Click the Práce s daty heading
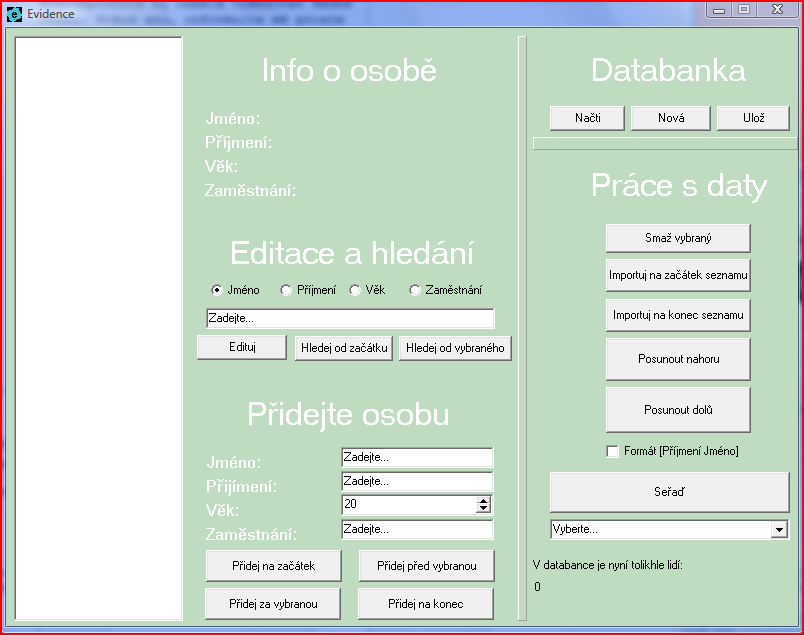Image resolution: width=804 pixels, height=635 pixels. [x=679, y=186]
